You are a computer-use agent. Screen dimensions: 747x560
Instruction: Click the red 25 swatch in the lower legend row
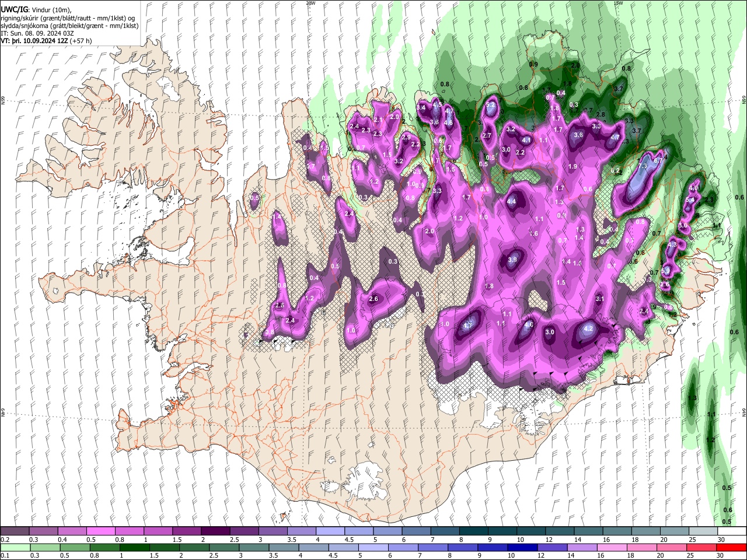point(701,548)
